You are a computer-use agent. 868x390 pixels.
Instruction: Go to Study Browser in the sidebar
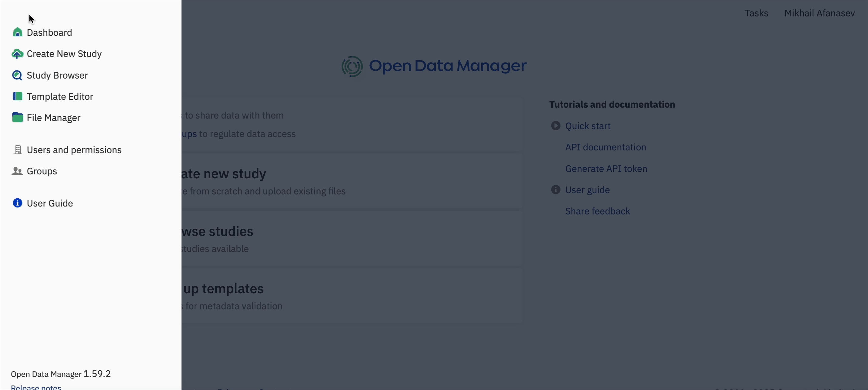pyautogui.click(x=57, y=75)
